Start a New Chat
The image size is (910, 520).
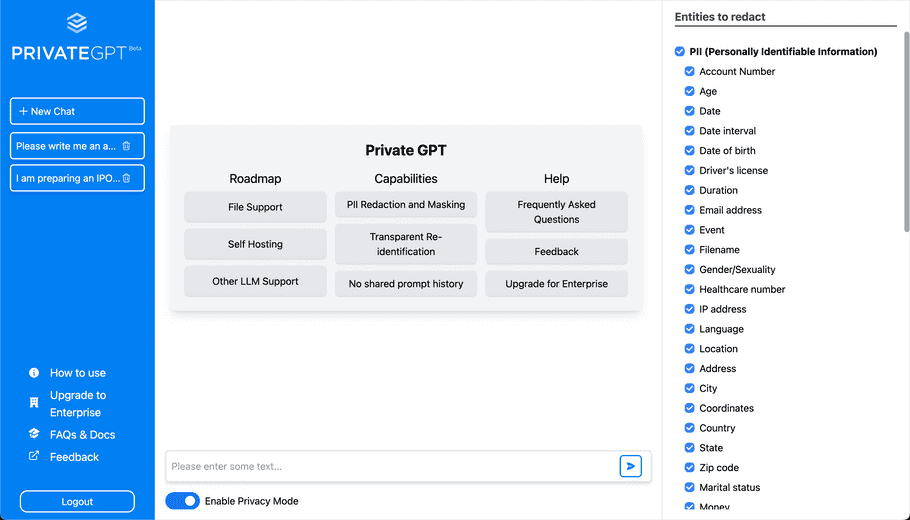pos(77,111)
